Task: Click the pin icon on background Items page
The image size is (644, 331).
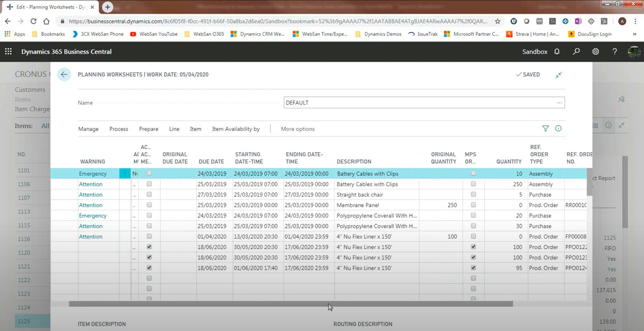Action: 621,99
